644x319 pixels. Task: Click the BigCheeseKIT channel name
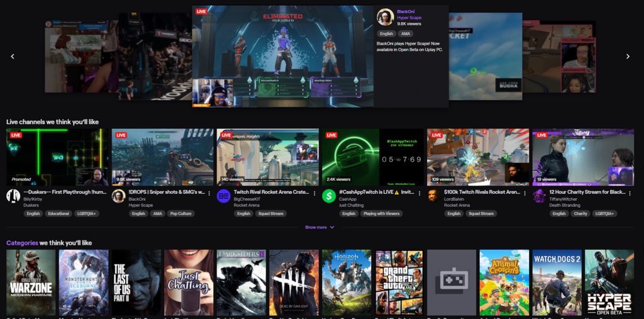247,199
